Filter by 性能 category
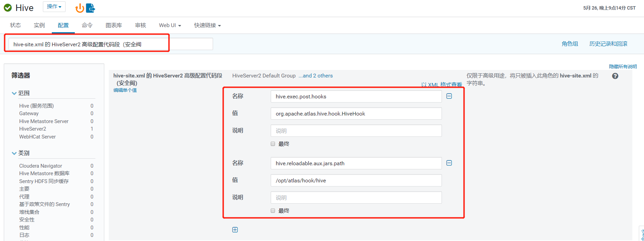 coord(24,228)
